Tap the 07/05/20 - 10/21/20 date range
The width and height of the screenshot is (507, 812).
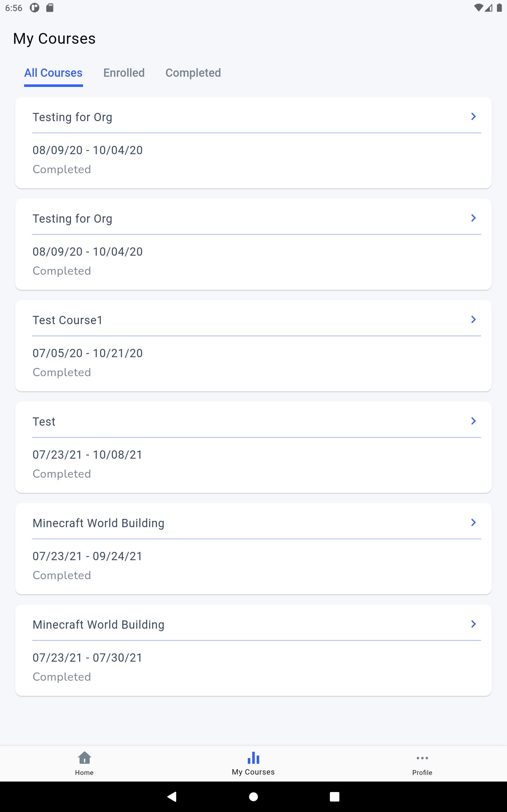(x=87, y=353)
